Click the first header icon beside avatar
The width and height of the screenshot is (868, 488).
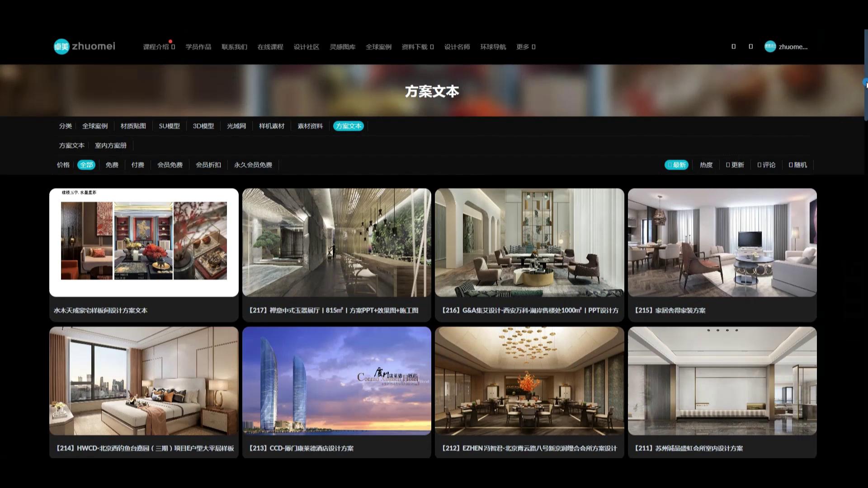pyautogui.click(x=733, y=47)
